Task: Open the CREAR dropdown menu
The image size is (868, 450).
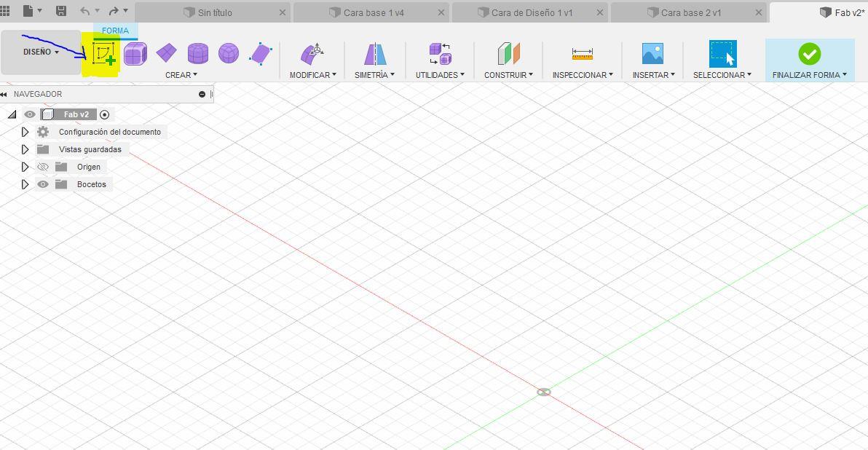Action: pos(181,75)
